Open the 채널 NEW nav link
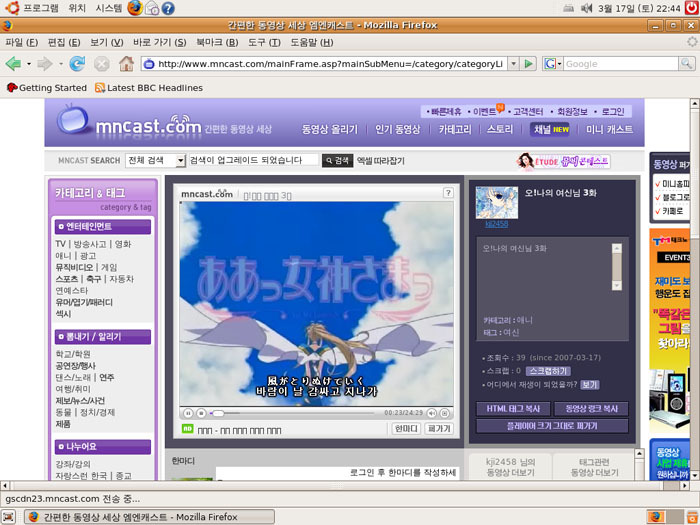The image size is (700, 525). [551, 129]
